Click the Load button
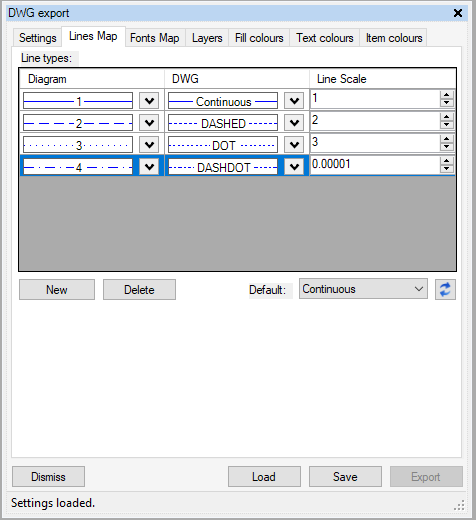 pyautogui.click(x=264, y=476)
